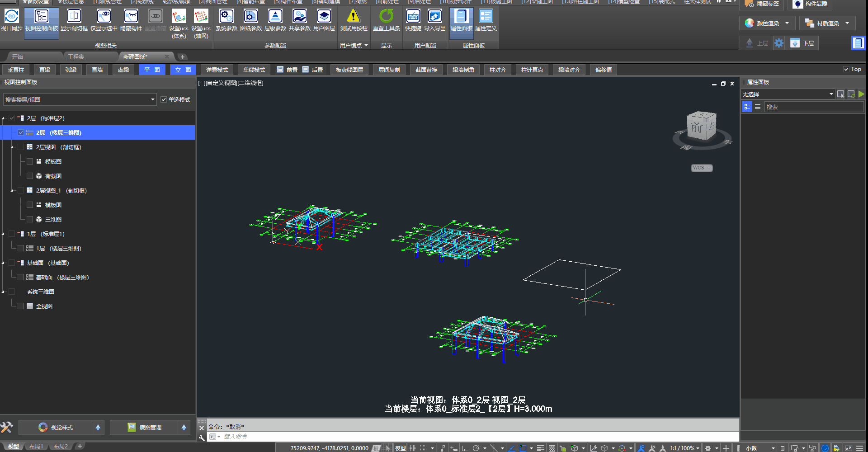Check the 全视图 tree checkbox

click(x=21, y=306)
